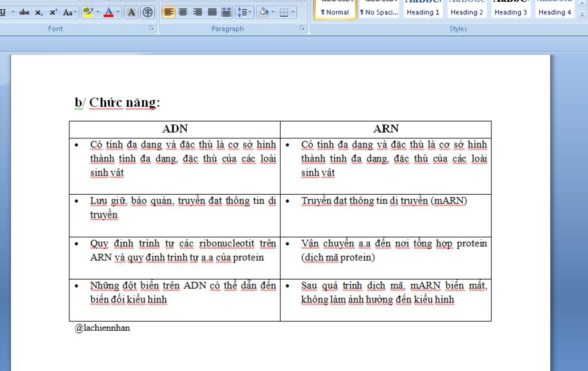Click 'Có tính đa dạng' text in ADN column
This screenshot has width=588, height=371.
tap(183, 159)
